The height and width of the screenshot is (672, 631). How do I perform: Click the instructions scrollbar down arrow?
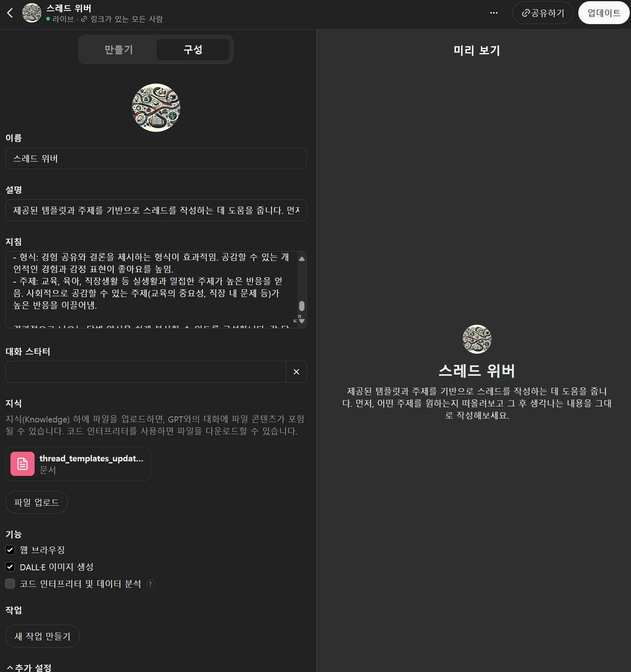tap(302, 321)
